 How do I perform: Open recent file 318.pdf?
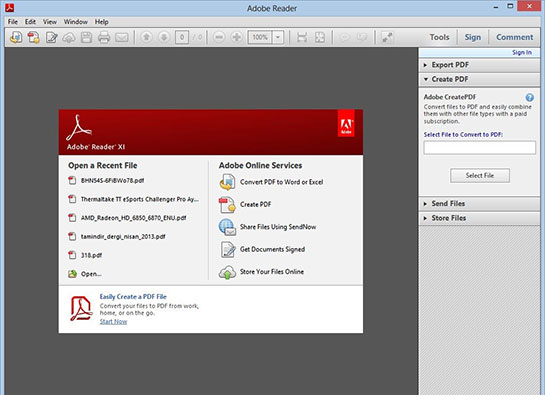[x=91, y=255]
